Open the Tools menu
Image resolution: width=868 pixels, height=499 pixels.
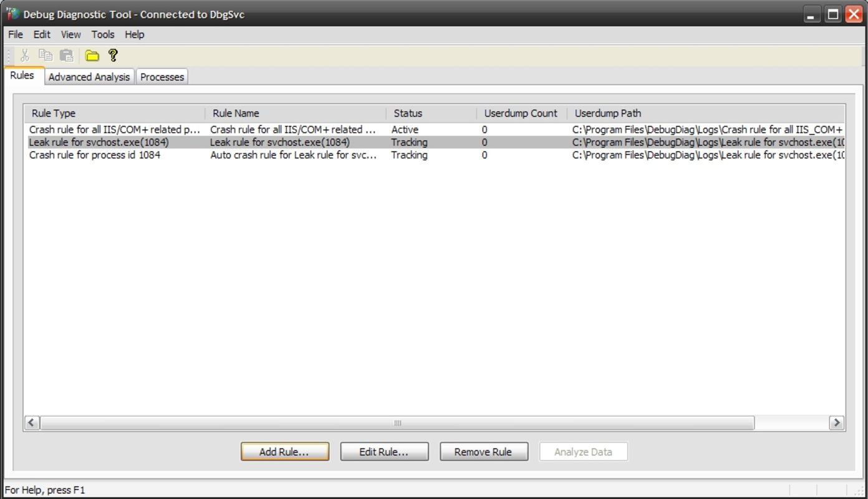[x=102, y=34]
